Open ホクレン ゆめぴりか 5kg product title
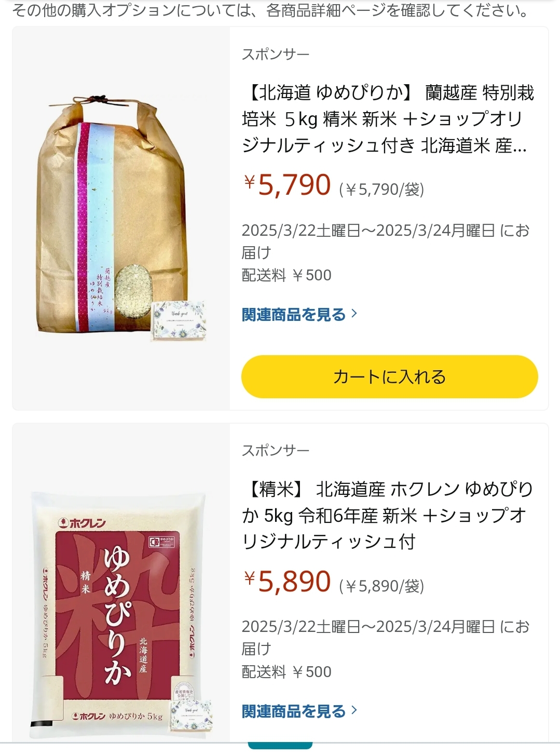560x755 pixels. pyautogui.click(x=388, y=516)
